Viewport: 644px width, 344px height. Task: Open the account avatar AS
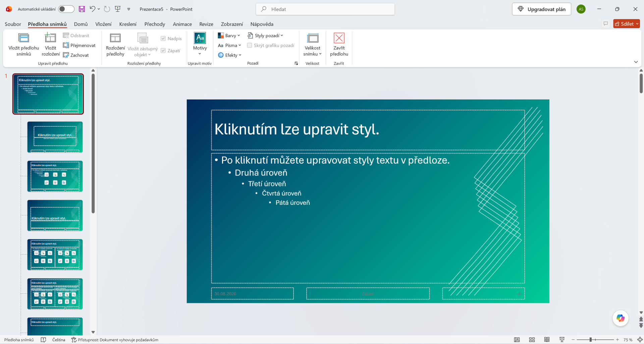581,9
